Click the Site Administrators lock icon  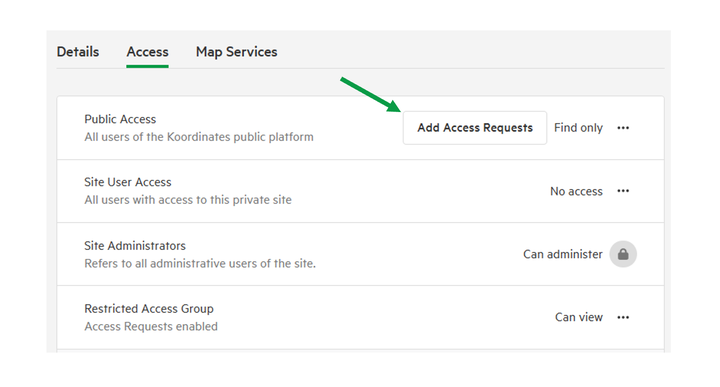click(x=623, y=254)
